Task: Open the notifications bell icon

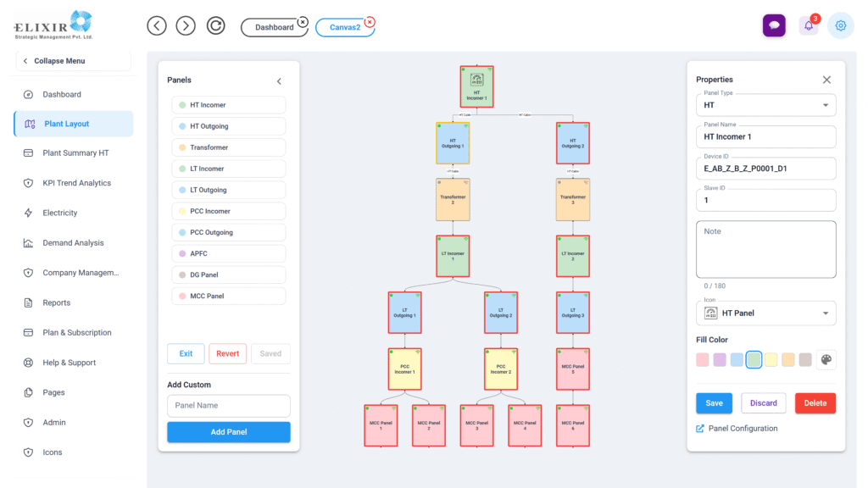Action: [808, 25]
